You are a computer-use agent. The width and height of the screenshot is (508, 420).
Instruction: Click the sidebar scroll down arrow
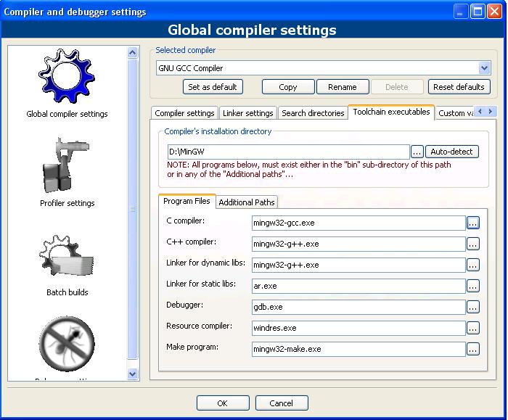tap(133, 374)
